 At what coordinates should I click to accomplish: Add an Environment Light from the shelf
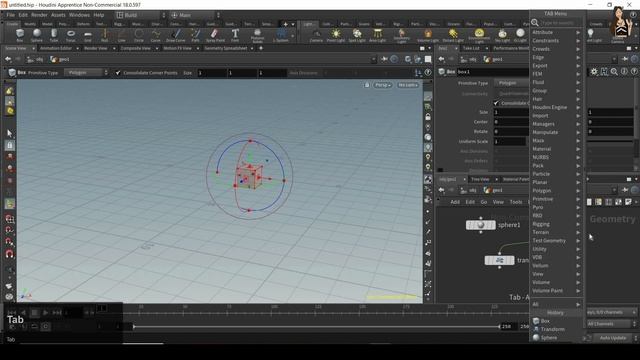click(479, 36)
